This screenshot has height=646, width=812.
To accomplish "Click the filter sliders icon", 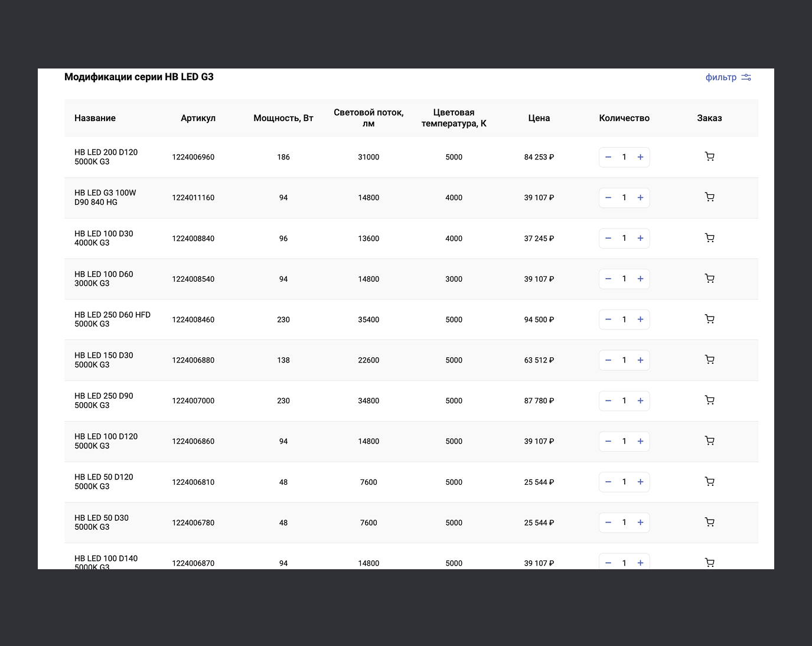I will click(x=746, y=77).
